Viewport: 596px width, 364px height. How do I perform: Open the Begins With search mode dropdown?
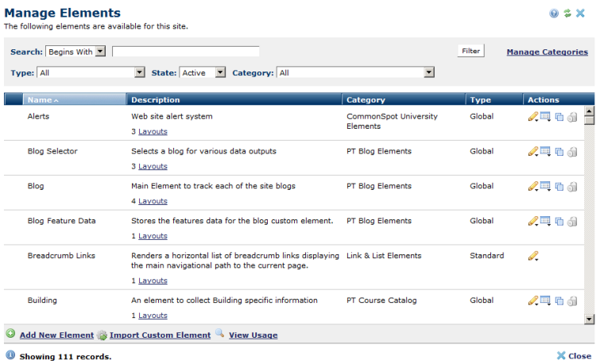pos(75,52)
